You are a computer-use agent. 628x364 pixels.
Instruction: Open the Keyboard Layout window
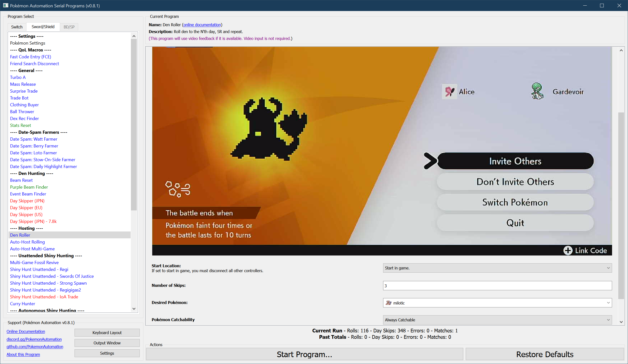pyautogui.click(x=107, y=333)
